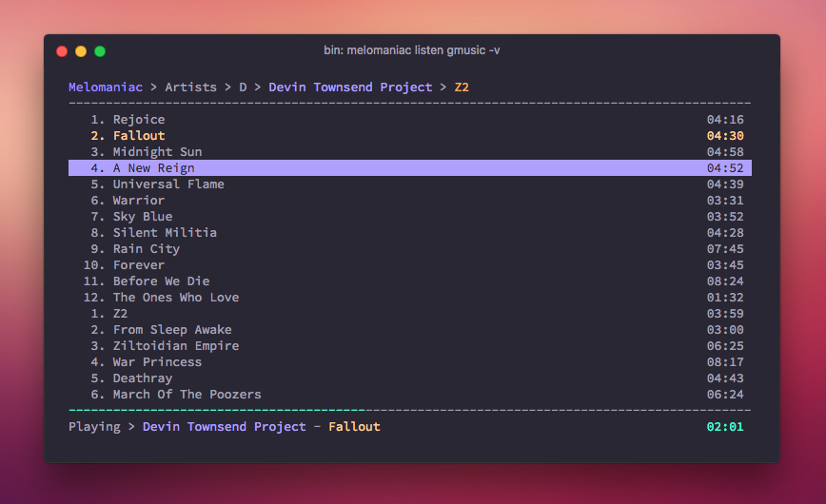The image size is (826, 504).
Task: Minimize the window with yellow button
Action: (81, 51)
